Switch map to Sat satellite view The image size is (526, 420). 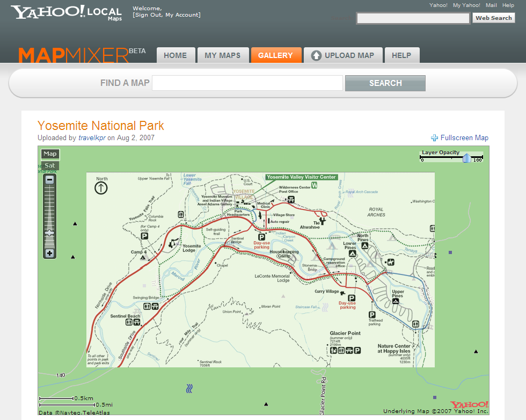pos(50,165)
